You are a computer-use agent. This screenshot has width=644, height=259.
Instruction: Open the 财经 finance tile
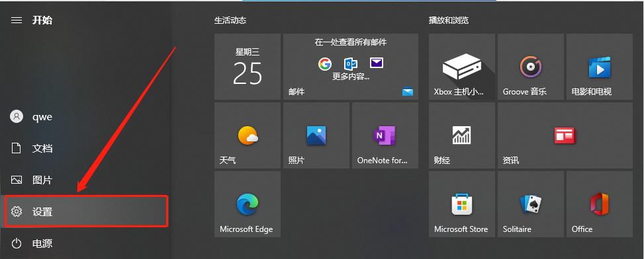click(x=461, y=135)
